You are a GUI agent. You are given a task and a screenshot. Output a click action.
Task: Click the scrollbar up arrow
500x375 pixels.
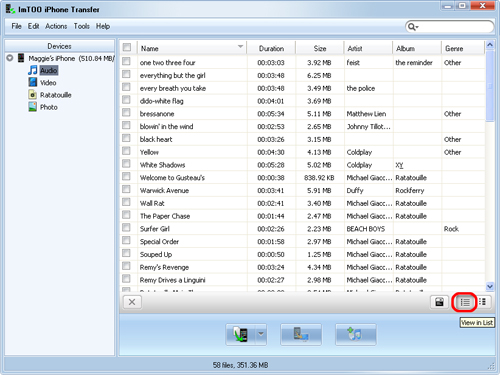pos(490,45)
